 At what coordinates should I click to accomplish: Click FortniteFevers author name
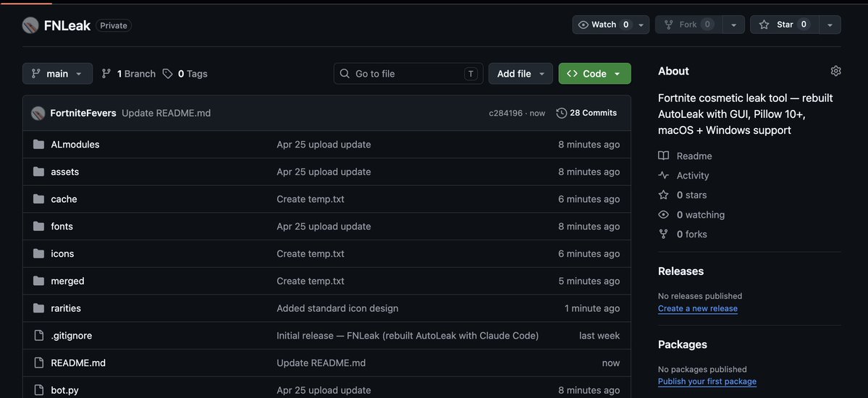pyautogui.click(x=83, y=113)
